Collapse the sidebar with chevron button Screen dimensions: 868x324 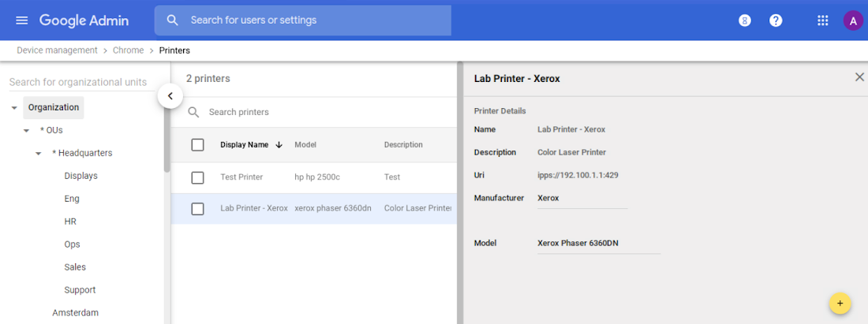[x=170, y=95]
